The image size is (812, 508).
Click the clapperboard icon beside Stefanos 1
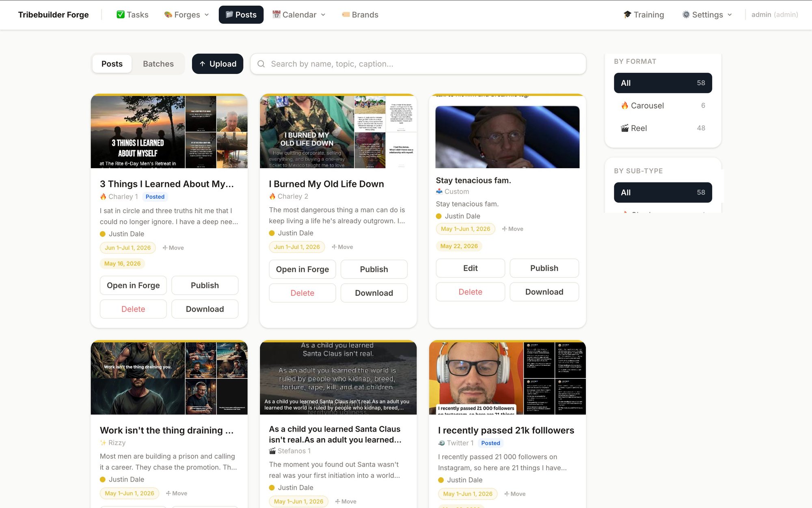(x=272, y=451)
